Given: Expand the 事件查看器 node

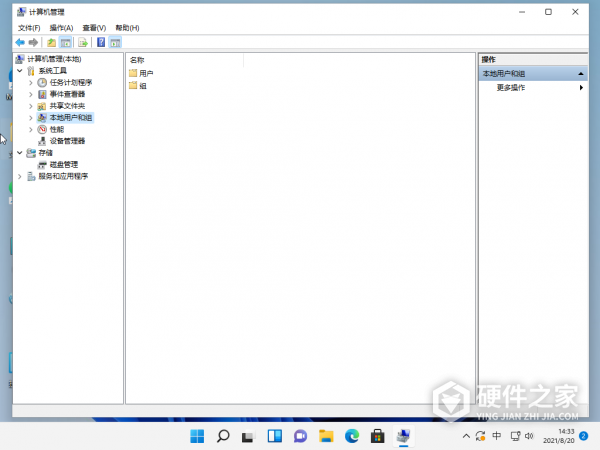Looking at the screenshot, I should click(31, 94).
